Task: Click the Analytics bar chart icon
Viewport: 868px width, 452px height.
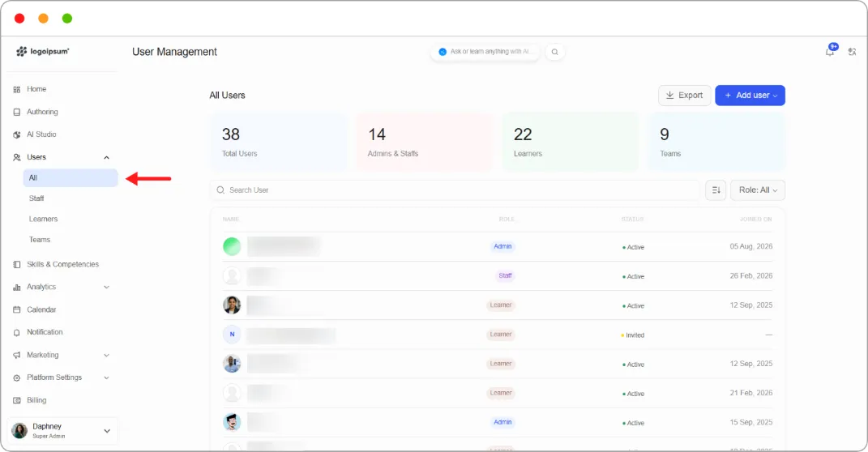Action: pyautogui.click(x=16, y=287)
